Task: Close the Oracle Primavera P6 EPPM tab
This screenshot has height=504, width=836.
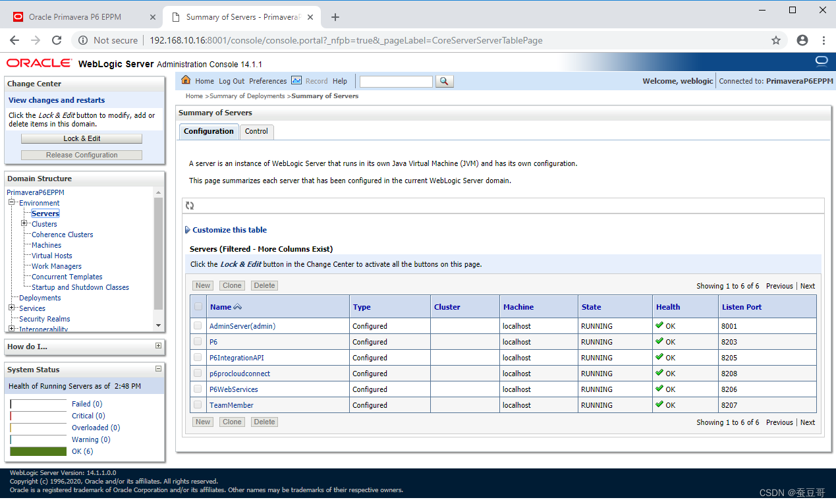Action: tap(153, 17)
